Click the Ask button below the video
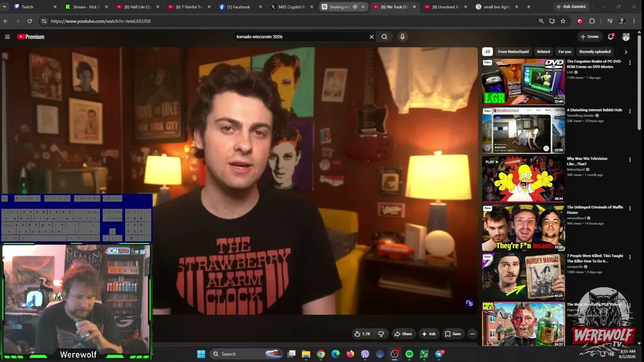The image size is (644, 362). (429, 334)
